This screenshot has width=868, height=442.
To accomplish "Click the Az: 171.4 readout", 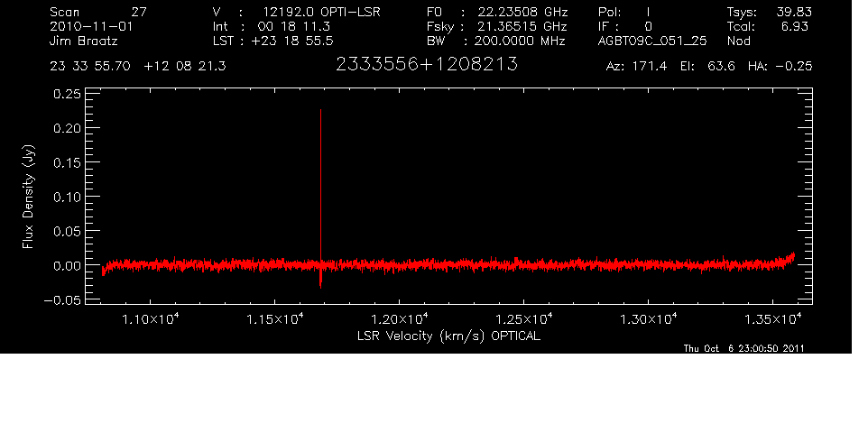I will 637,67.
